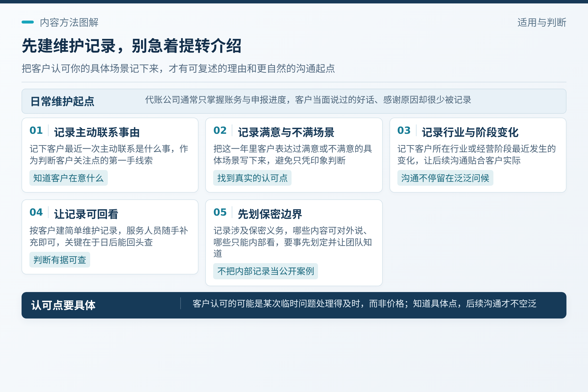Click the number 03 on third card
This screenshot has height=392, width=588.
pos(404,130)
